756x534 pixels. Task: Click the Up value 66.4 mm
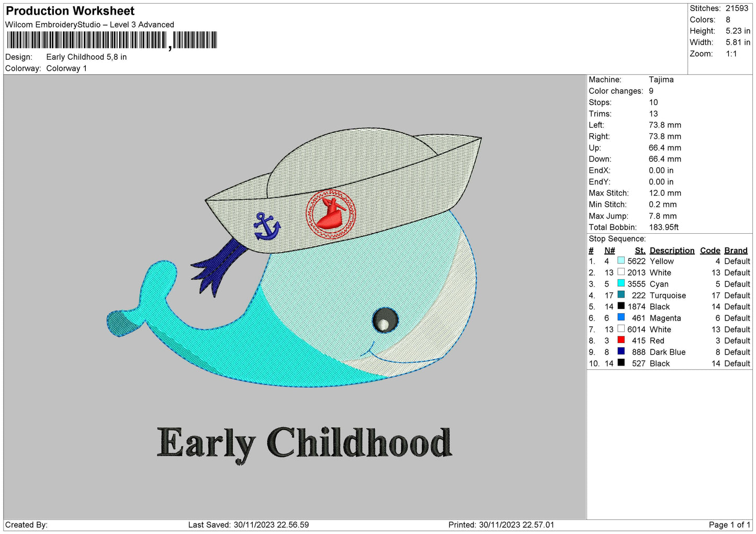[664, 147]
